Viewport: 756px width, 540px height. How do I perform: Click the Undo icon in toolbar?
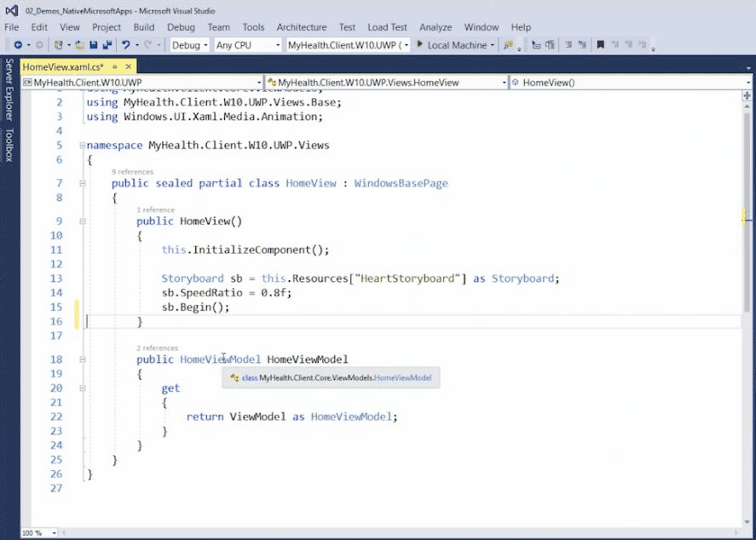pos(126,45)
